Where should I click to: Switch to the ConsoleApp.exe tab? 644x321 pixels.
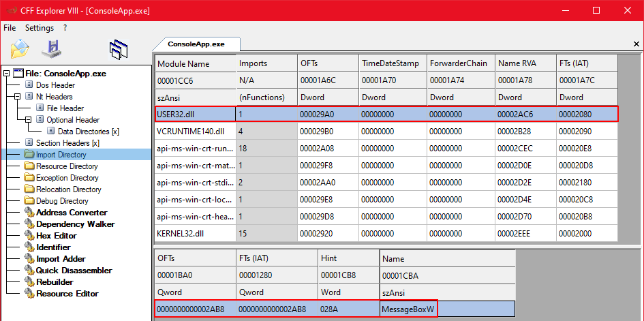click(x=196, y=44)
